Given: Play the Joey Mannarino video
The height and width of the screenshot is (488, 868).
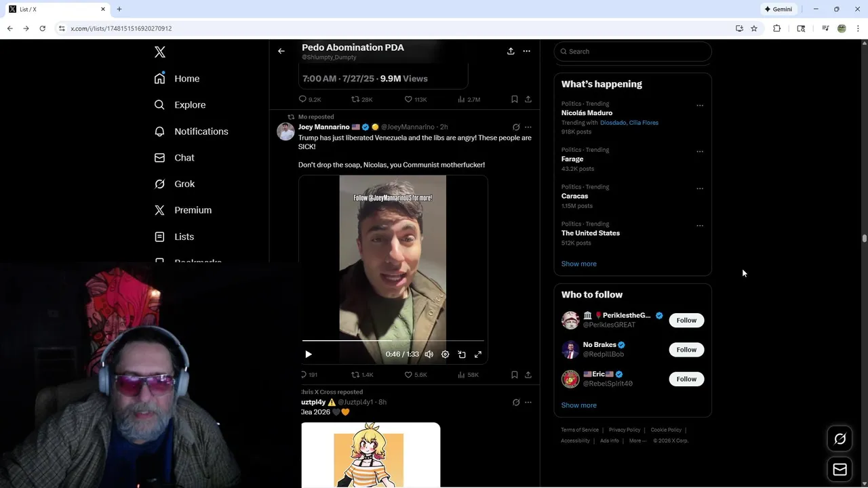Looking at the screenshot, I should (309, 354).
